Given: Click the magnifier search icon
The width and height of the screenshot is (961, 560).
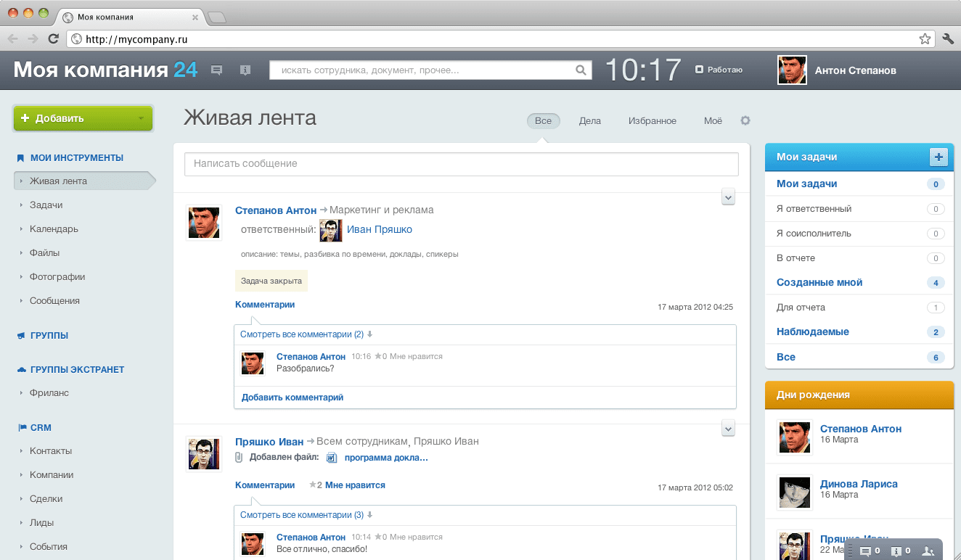Looking at the screenshot, I should tap(581, 70).
